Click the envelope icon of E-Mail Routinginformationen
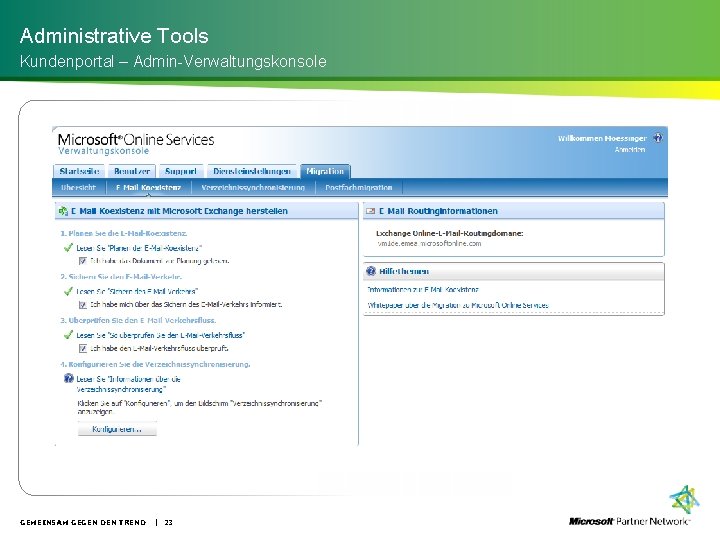This screenshot has height=540, width=720. (x=370, y=211)
